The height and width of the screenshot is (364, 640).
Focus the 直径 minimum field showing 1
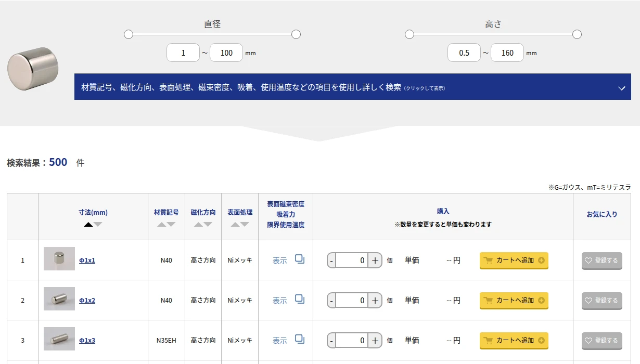tap(183, 53)
